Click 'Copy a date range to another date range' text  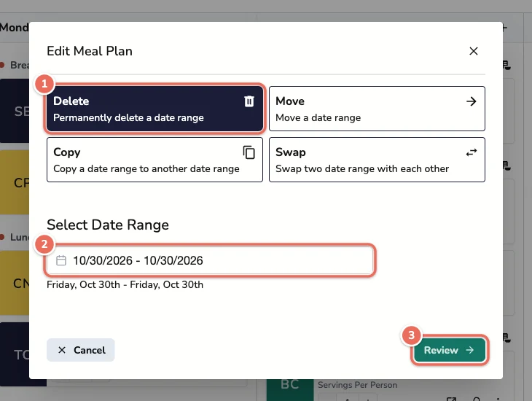point(146,168)
